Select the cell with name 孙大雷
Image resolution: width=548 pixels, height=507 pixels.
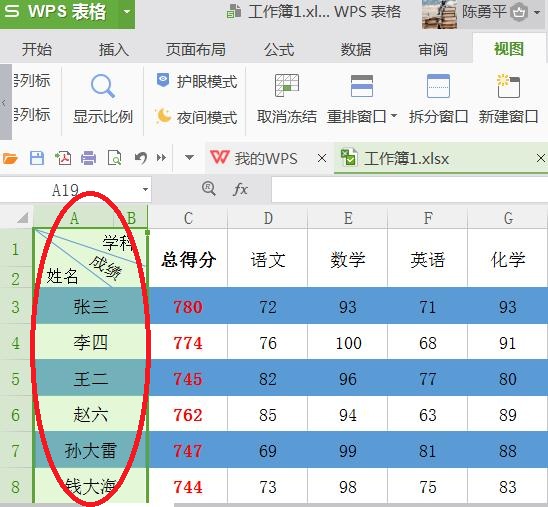coord(91,450)
